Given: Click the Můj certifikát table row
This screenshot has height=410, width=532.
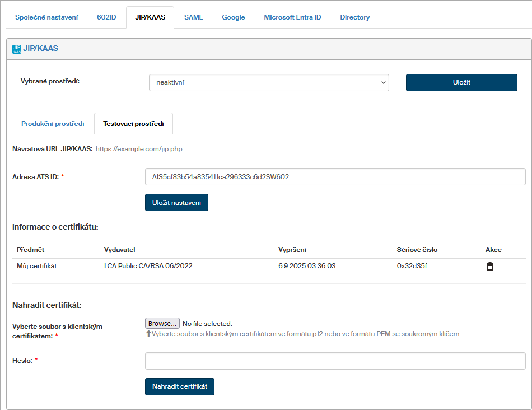Looking at the screenshot, I should click(37, 266).
